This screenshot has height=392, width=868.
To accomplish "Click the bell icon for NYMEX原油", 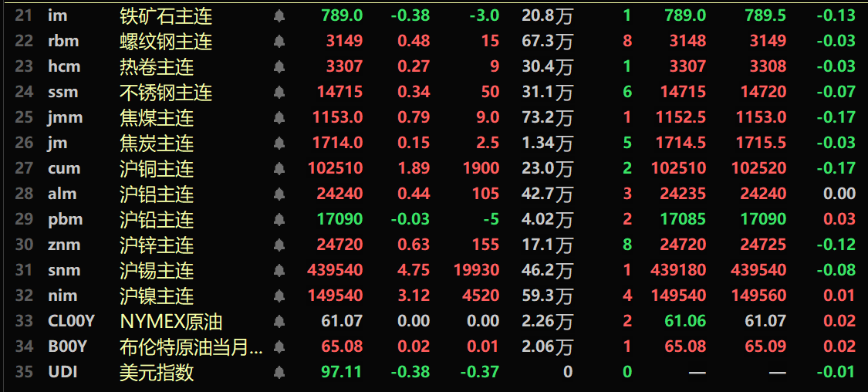I will pyautogui.click(x=279, y=322).
